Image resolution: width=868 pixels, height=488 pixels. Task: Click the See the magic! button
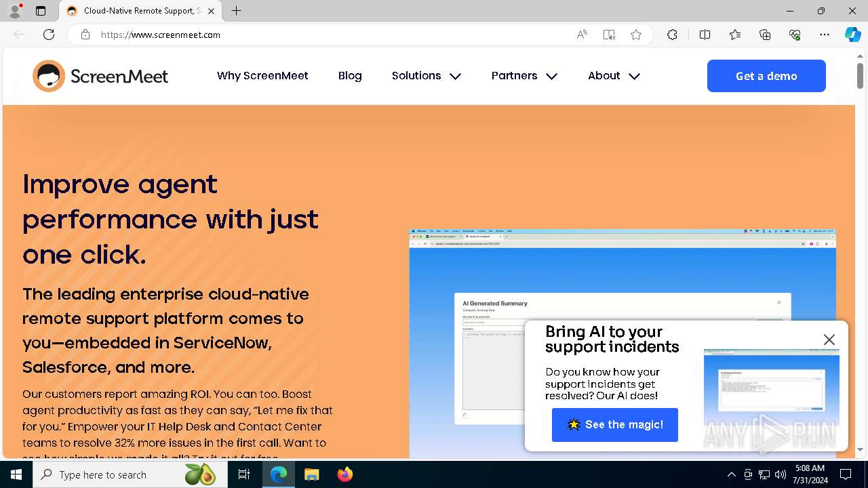(x=615, y=425)
